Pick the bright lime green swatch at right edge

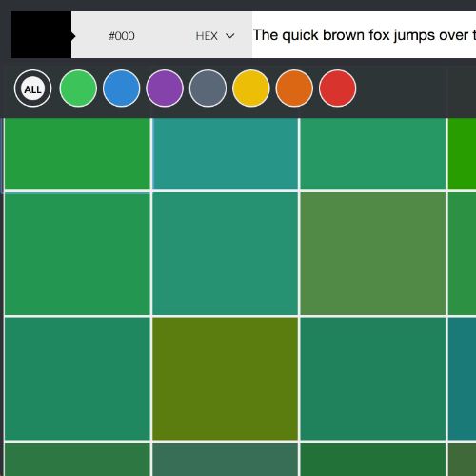coord(463,153)
